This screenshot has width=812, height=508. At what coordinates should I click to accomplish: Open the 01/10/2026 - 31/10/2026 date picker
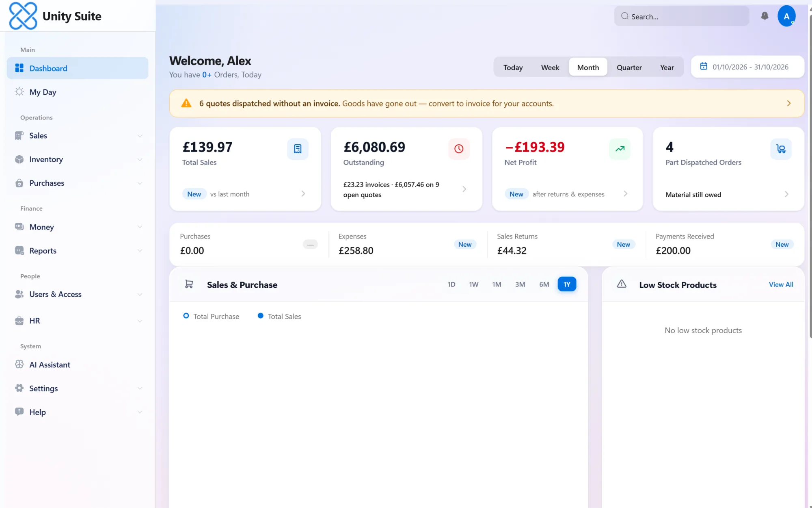click(x=747, y=67)
